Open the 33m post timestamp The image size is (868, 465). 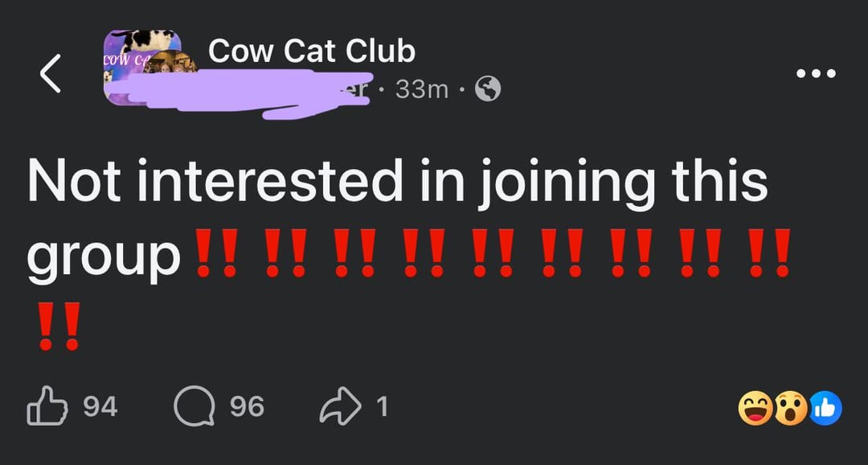click(x=422, y=89)
